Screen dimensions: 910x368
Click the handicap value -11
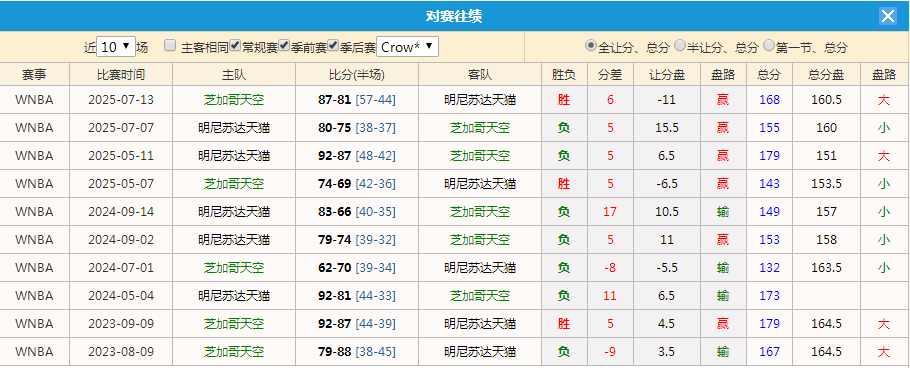pyautogui.click(x=667, y=100)
